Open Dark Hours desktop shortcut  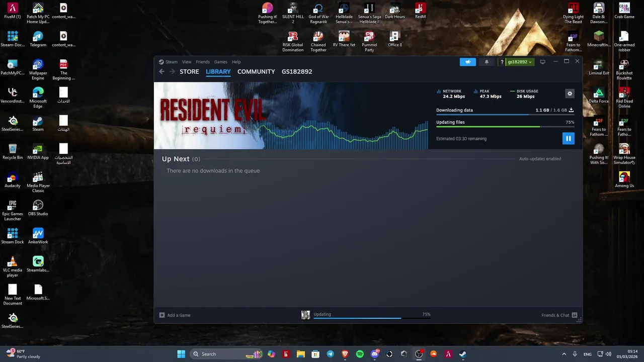click(395, 11)
